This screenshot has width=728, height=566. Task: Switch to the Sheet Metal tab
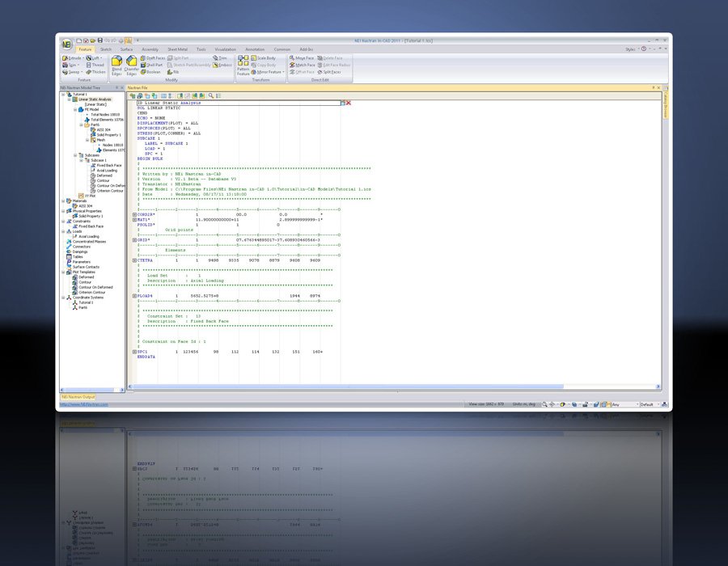177,49
